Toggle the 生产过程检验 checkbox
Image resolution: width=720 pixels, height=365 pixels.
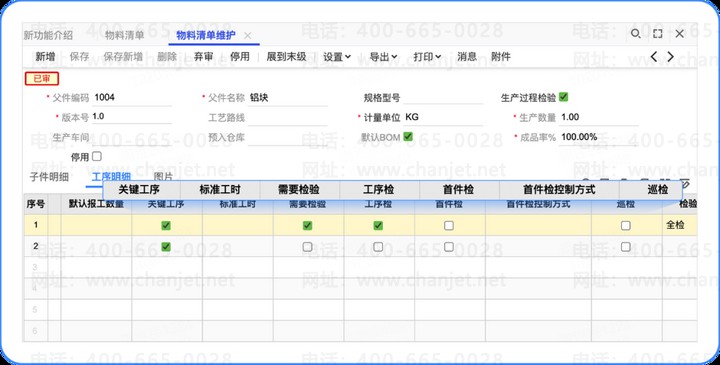[x=563, y=97]
